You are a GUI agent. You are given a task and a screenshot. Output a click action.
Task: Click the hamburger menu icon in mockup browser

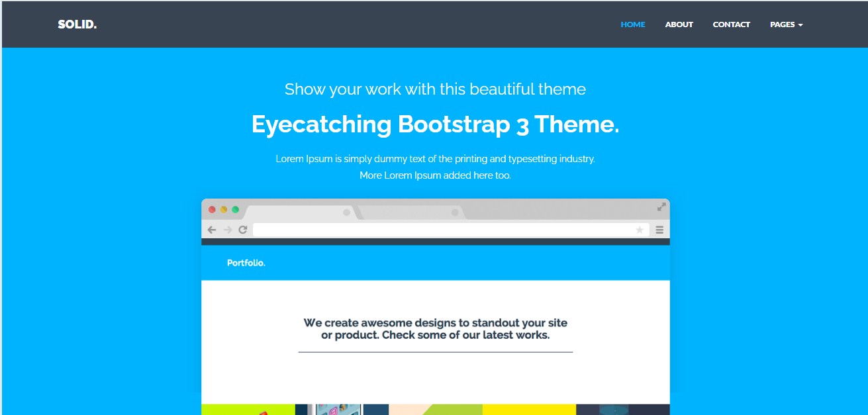[x=659, y=230]
